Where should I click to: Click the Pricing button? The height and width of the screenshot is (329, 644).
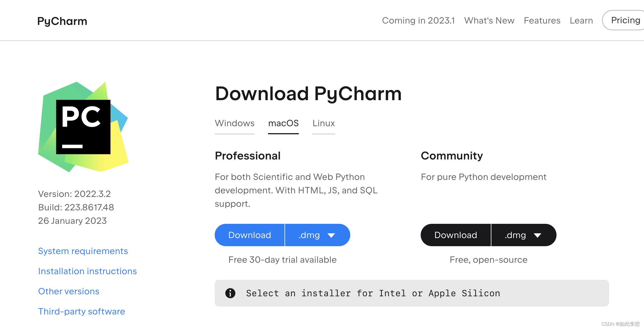point(625,20)
